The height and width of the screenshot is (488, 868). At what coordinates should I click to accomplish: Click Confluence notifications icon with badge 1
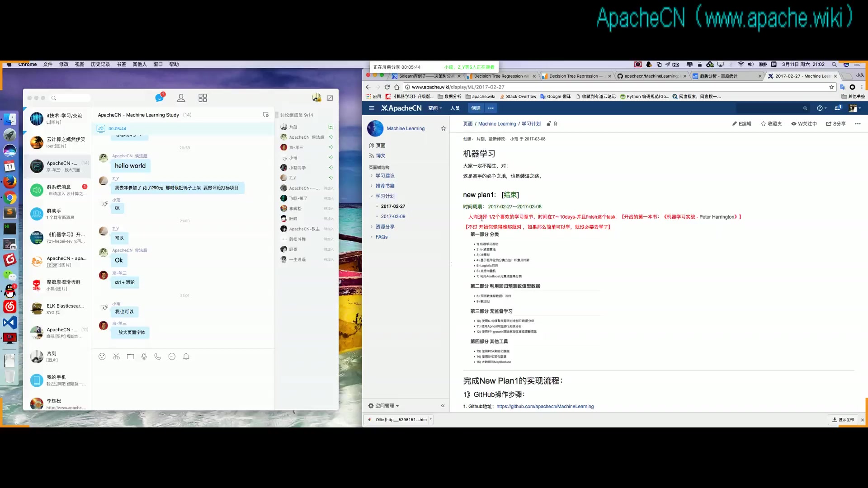pyautogui.click(x=838, y=108)
